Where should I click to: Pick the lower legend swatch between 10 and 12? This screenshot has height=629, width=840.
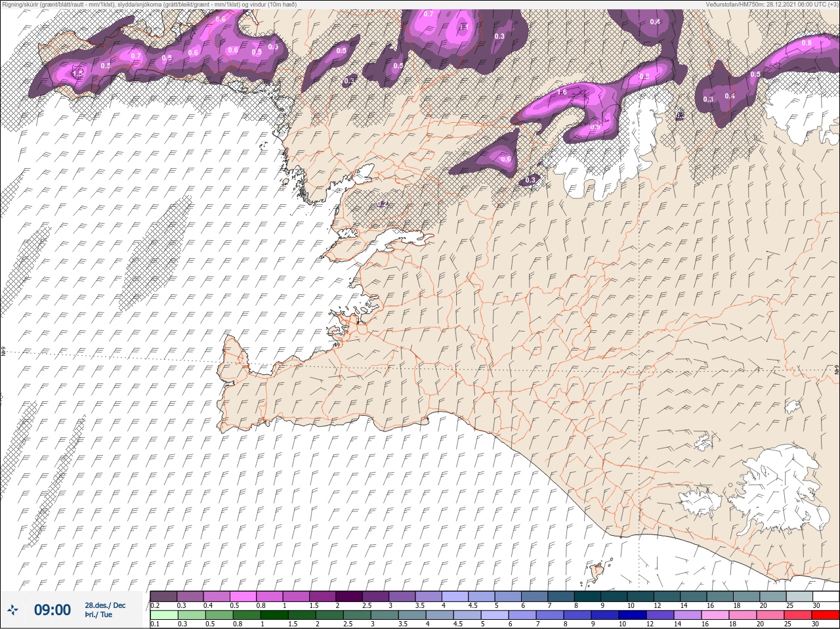pos(634,615)
